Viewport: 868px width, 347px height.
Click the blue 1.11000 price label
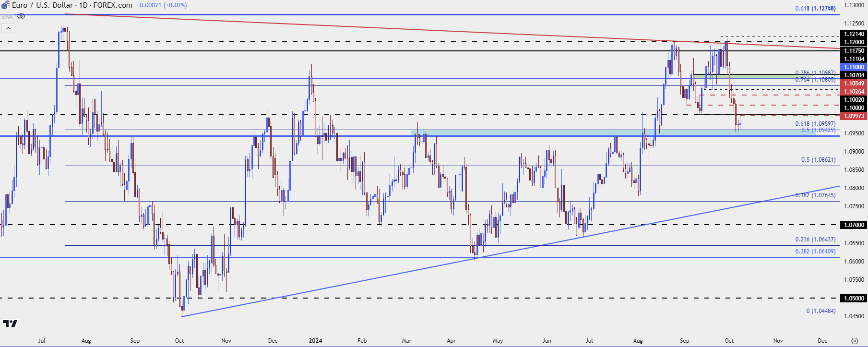click(x=854, y=67)
